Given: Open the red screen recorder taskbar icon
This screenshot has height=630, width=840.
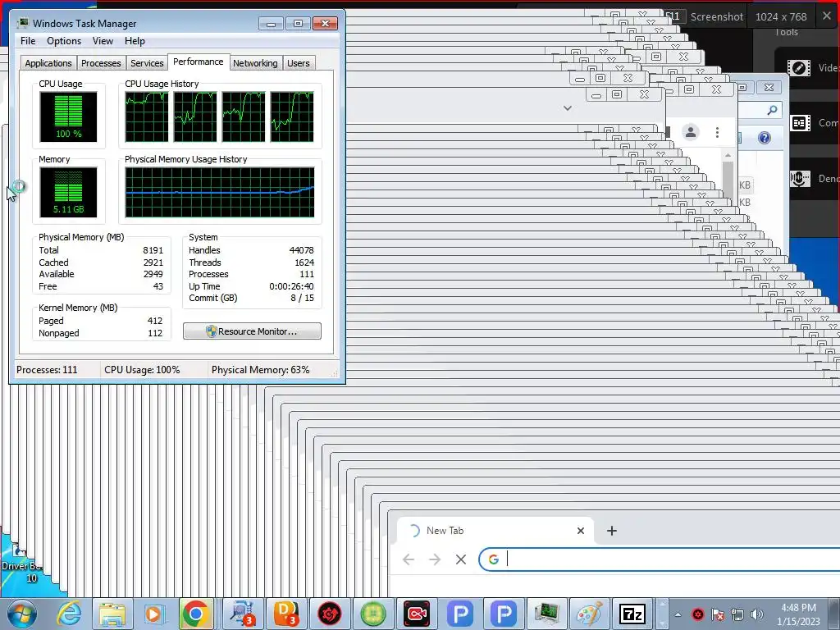Looking at the screenshot, I should point(416,614).
